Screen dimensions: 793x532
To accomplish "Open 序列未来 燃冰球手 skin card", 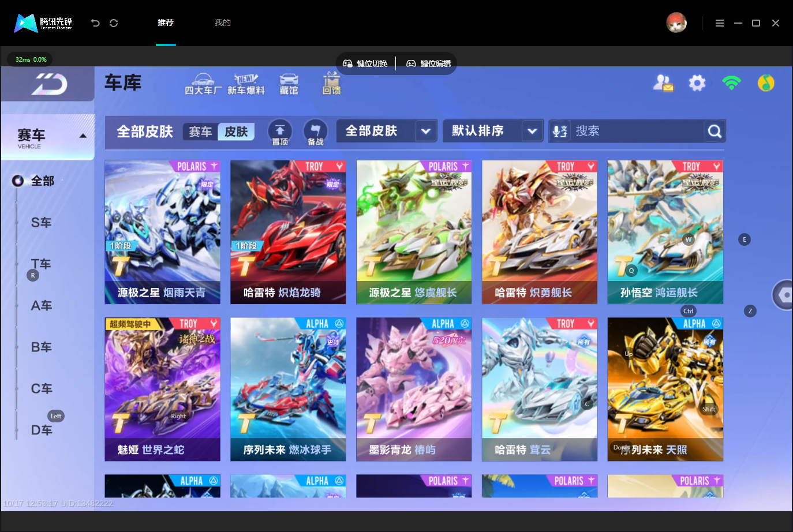I will 288,389.
